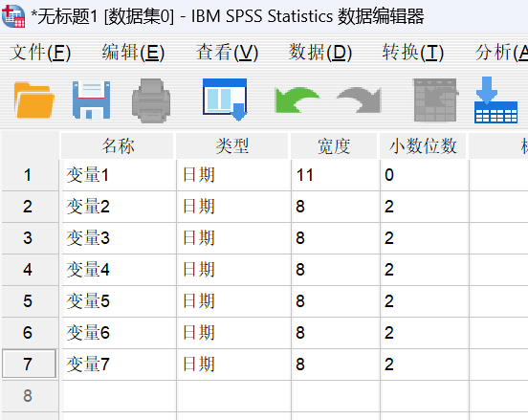Undo the last action with green arrow
Viewport: 528px width, 420px height.
click(297, 100)
